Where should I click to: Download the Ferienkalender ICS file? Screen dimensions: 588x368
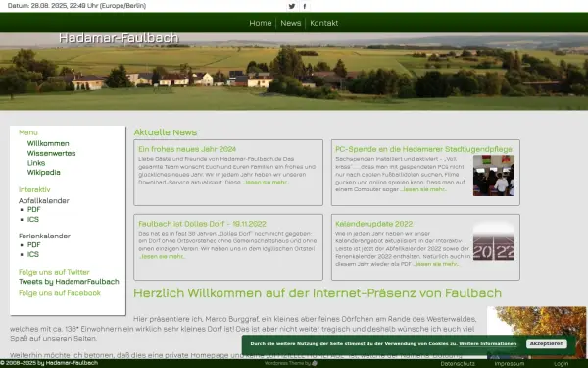[x=33, y=254]
